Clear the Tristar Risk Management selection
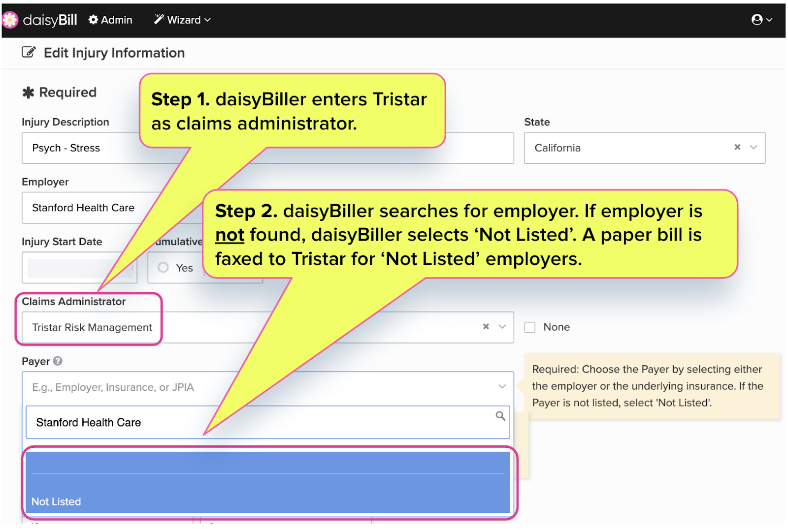Screen dimensions: 788x532 point(486,327)
